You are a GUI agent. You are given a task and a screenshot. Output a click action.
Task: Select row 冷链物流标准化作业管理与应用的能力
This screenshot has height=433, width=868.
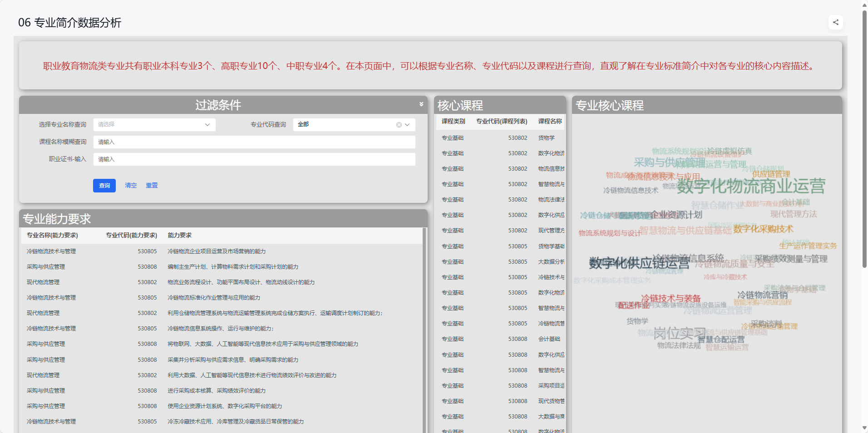coord(222,298)
